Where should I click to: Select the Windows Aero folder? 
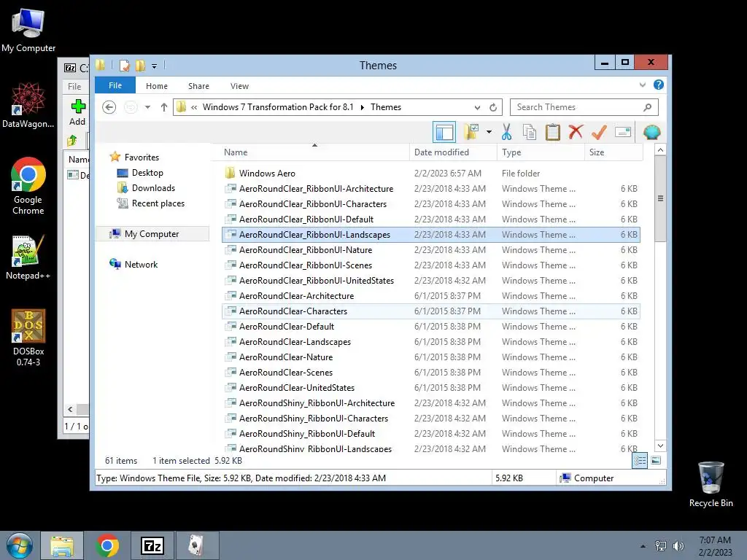(430, 174)
